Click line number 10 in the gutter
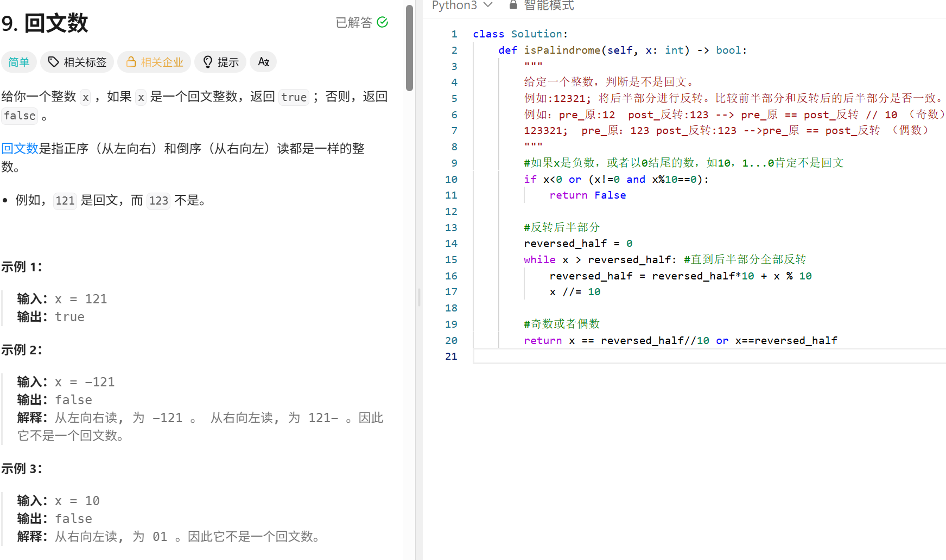This screenshot has height=560, width=946. pos(451,180)
